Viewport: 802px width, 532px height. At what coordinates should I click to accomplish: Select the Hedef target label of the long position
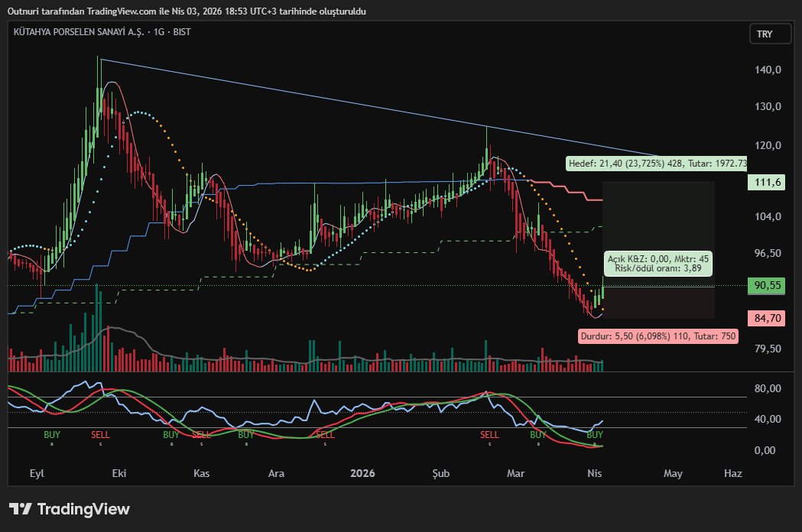(657, 164)
